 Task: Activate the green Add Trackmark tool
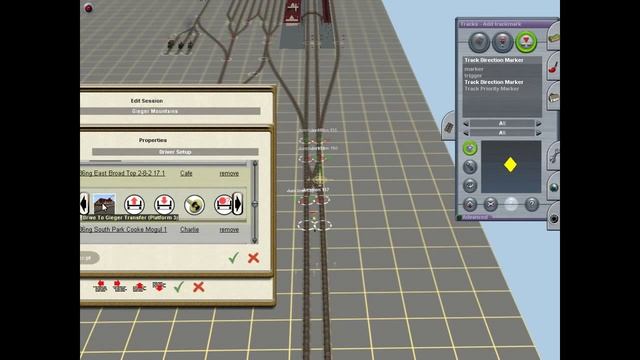(470, 148)
